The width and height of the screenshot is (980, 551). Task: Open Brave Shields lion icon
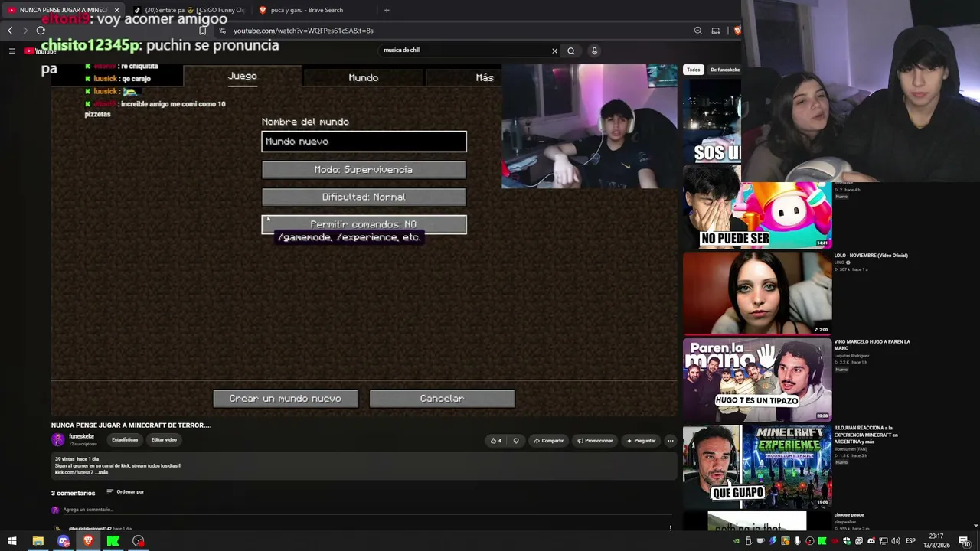tap(737, 31)
